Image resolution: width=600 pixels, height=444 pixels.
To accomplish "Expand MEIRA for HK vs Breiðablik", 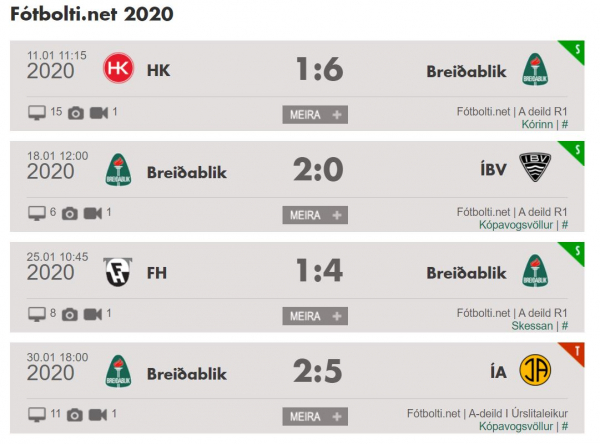I will [x=315, y=114].
